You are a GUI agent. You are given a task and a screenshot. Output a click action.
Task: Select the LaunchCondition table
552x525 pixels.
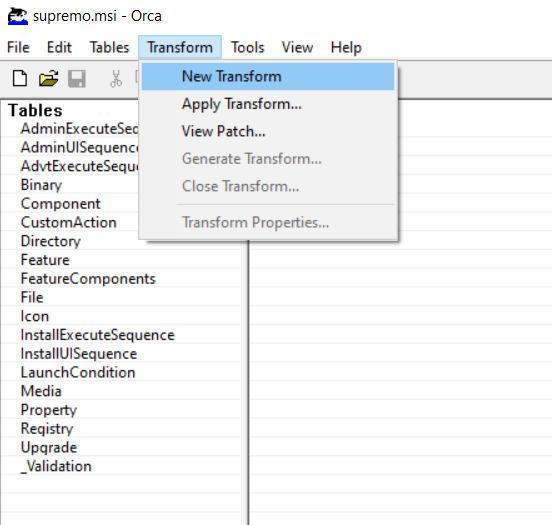pos(78,372)
